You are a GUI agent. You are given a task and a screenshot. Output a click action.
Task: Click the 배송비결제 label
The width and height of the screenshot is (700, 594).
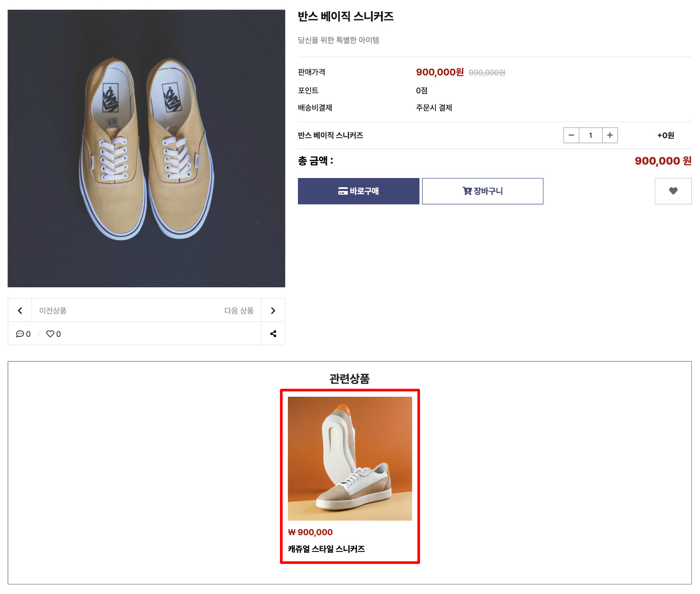pos(315,108)
